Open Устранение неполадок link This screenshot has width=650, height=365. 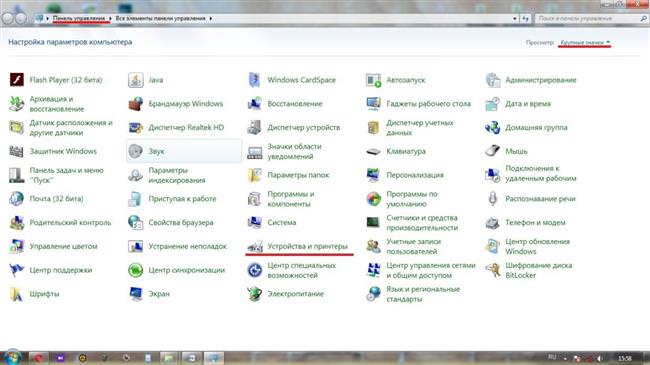[x=188, y=246]
